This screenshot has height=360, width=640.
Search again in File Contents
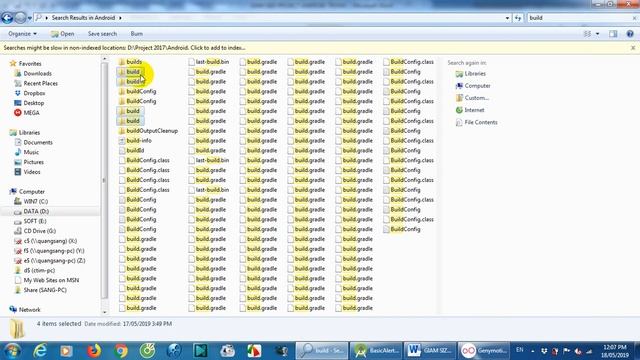click(x=480, y=122)
